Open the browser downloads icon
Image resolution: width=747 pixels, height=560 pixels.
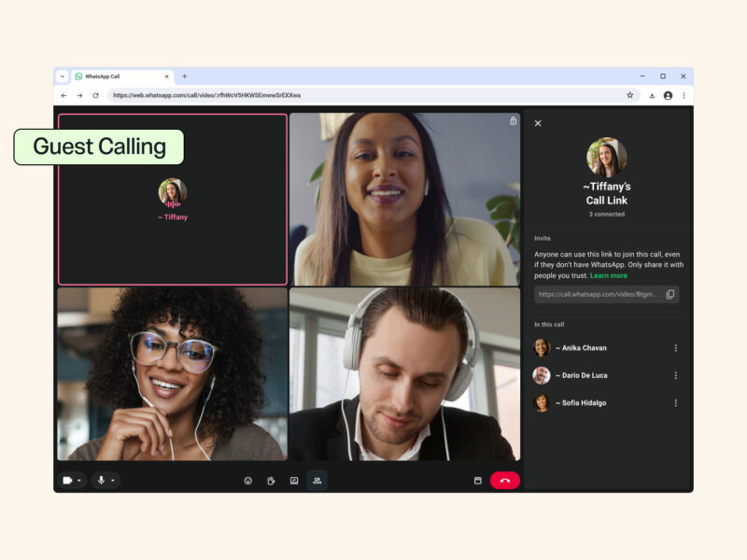coord(652,96)
